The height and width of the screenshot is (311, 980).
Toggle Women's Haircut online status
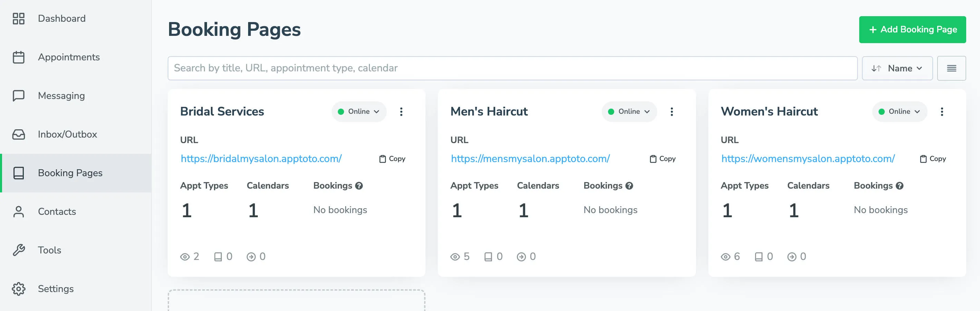[899, 111]
